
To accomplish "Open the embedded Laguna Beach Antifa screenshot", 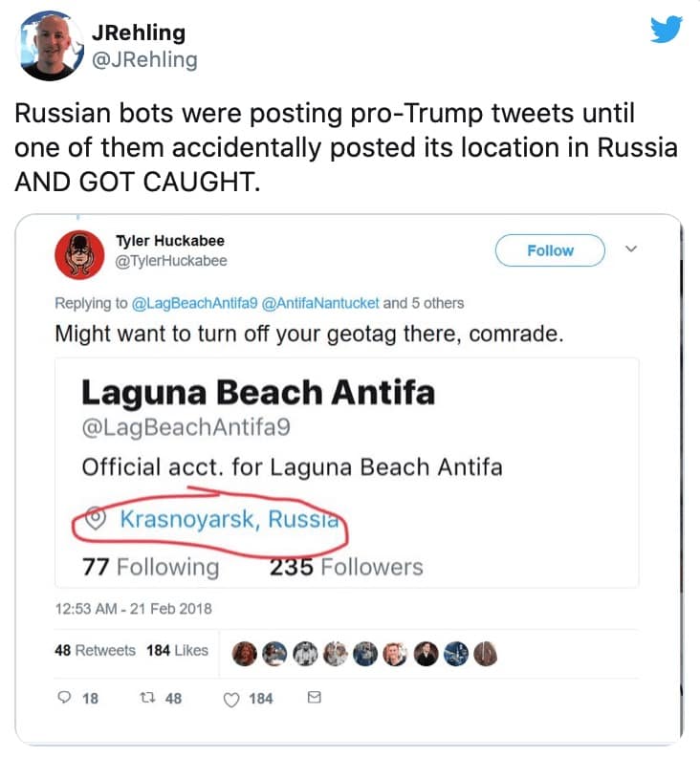I will click(x=346, y=471).
